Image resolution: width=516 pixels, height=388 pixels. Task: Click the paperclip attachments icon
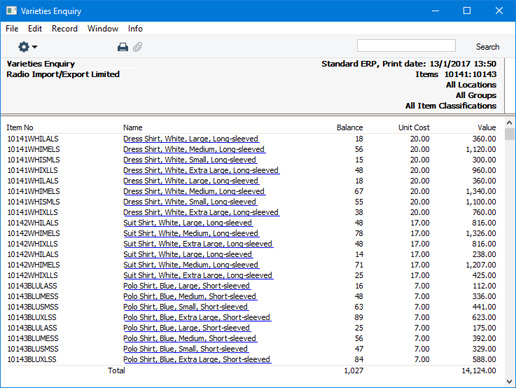coord(137,47)
